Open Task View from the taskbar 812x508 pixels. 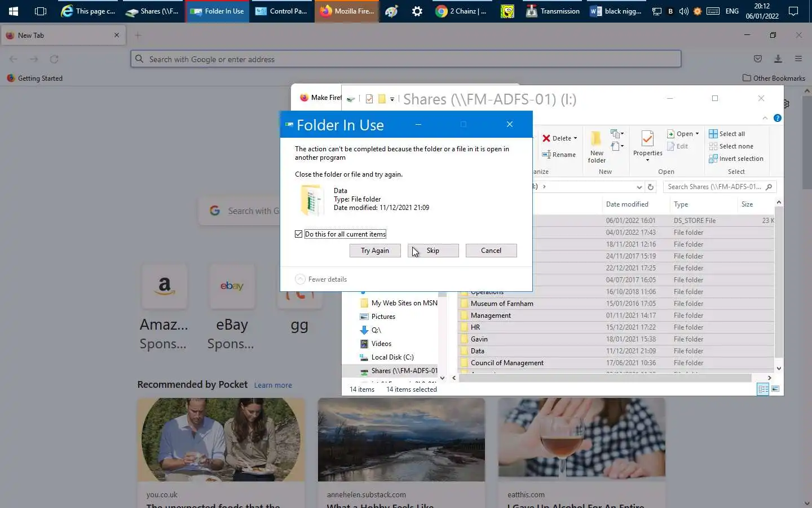pyautogui.click(x=41, y=11)
